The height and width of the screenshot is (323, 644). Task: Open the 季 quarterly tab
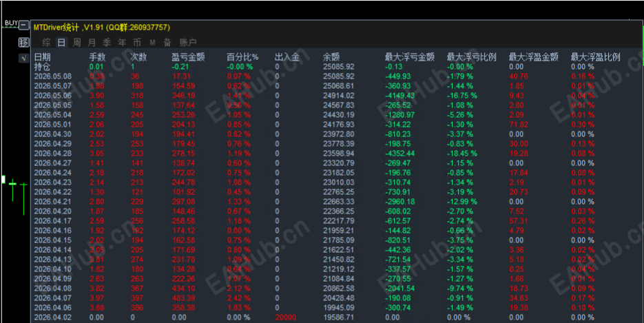[x=107, y=42]
